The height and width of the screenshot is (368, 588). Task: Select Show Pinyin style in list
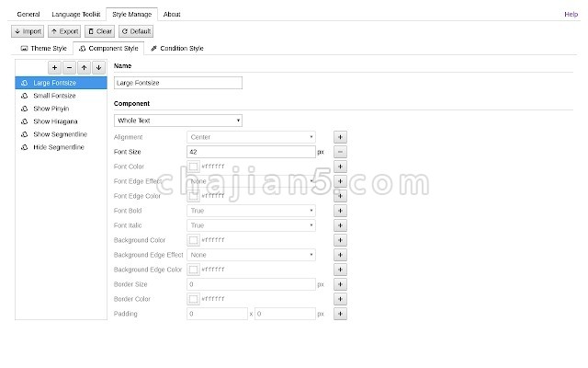coord(62,109)
